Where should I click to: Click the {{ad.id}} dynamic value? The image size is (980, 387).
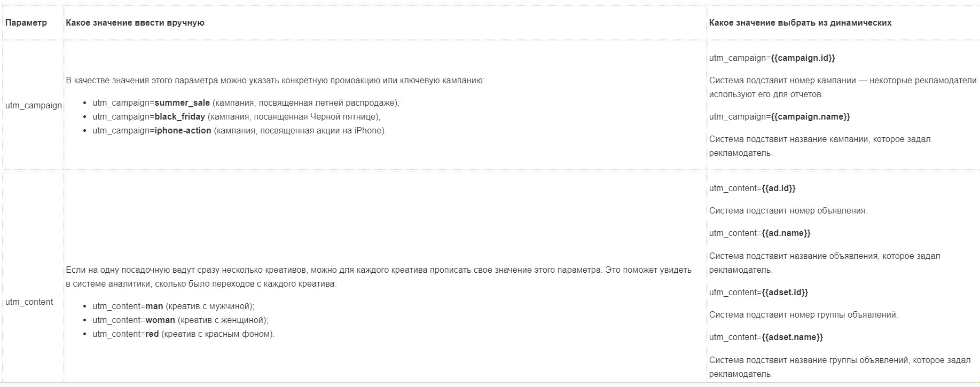779,188
